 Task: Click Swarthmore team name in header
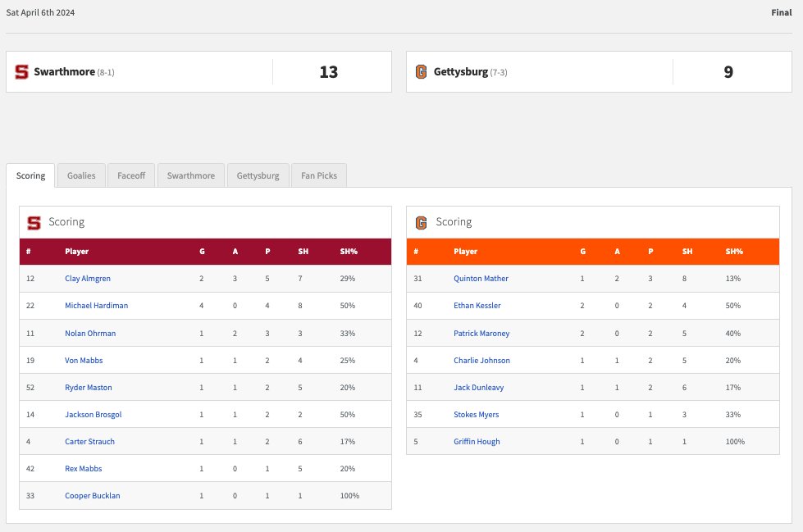click(65, 71)
